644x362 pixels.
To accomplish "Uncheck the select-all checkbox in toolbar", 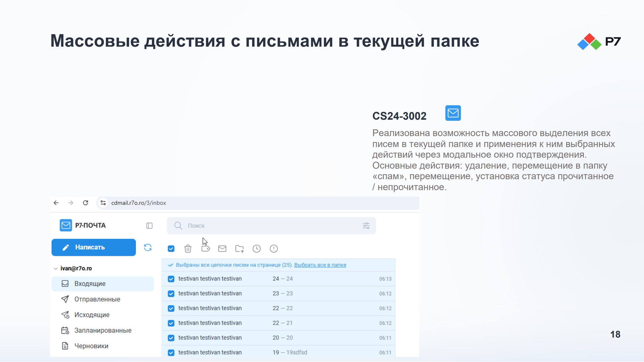I will [x=171, y=249].
